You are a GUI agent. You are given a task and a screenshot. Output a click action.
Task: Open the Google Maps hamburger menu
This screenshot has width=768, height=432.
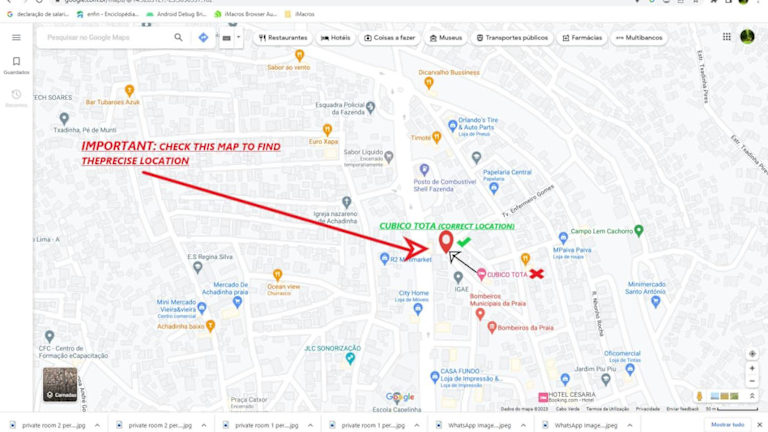pos(16,37)
